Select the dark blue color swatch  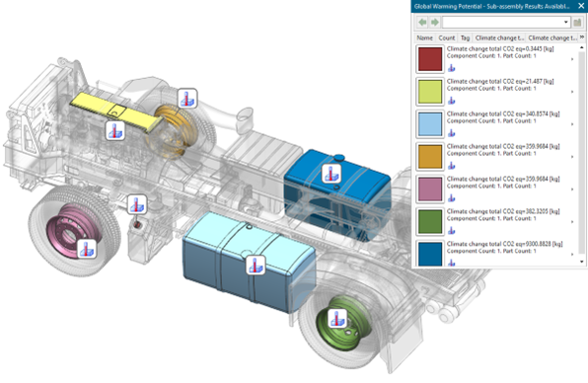click(430, 254)
